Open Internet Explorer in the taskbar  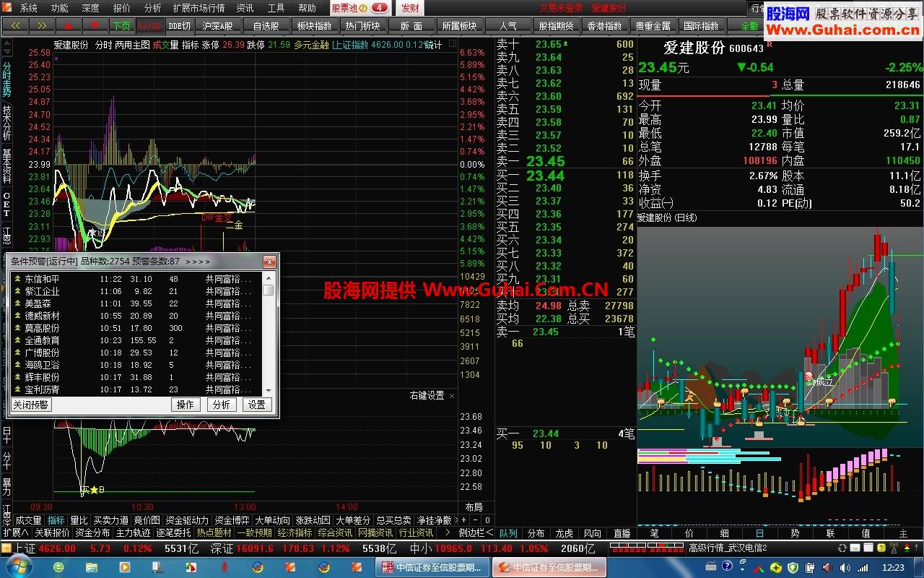click(59, 567)
